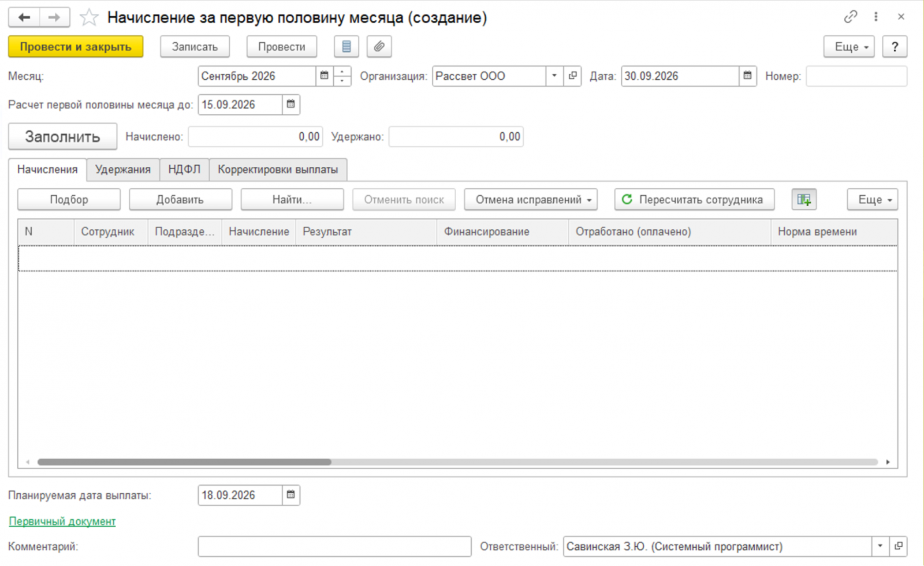Click the Результат column header

tap(366, 232)
